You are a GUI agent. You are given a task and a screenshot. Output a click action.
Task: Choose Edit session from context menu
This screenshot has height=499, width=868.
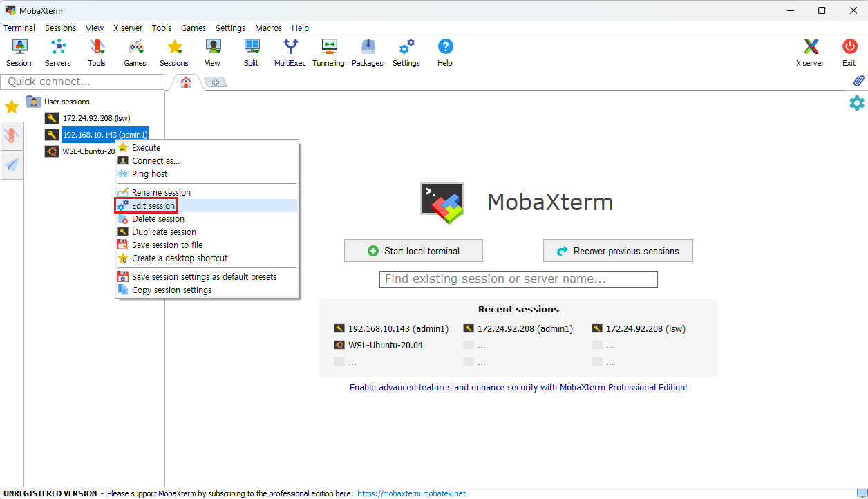(207, 206)
